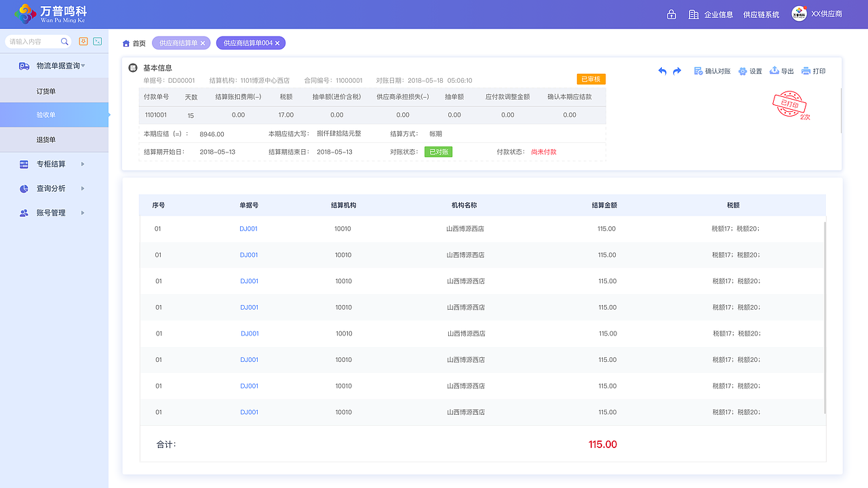This screenshot has width=868, height=488.
Task: Click the 付款单号 value 1101001
Action: (x=155, y=115)
